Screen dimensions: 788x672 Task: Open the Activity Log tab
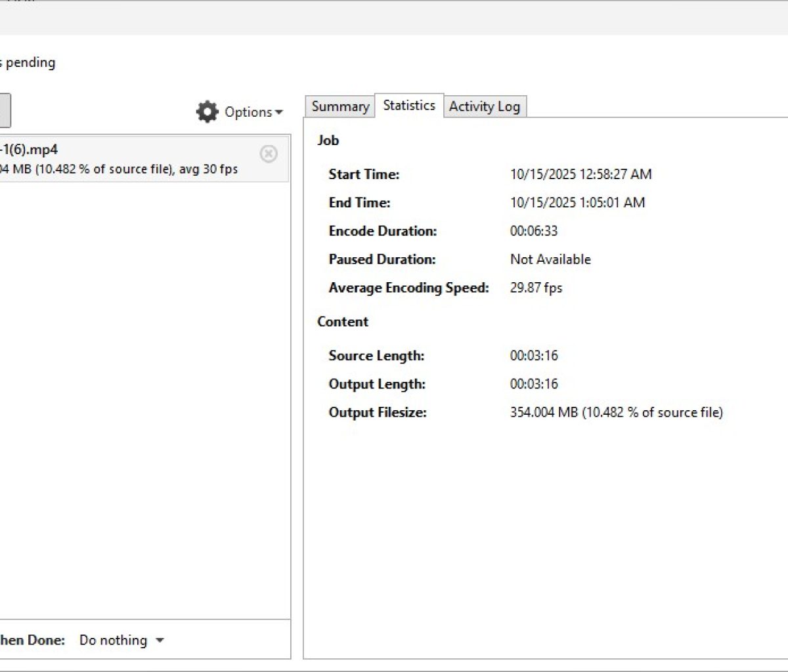484,106
